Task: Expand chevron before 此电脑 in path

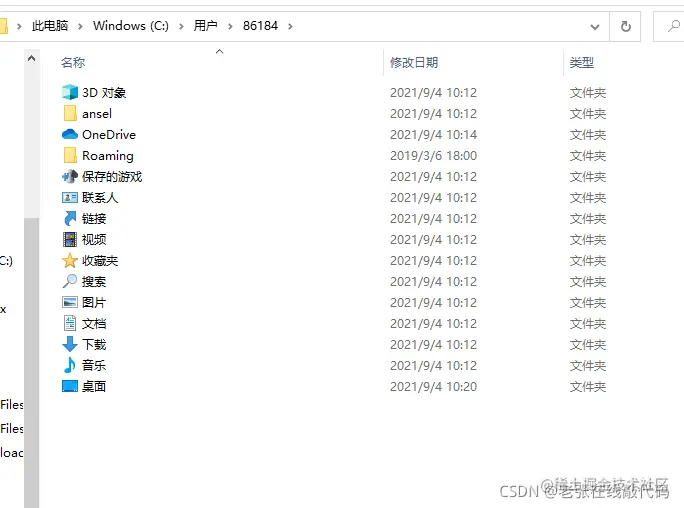Action: [x=19, y=26]
